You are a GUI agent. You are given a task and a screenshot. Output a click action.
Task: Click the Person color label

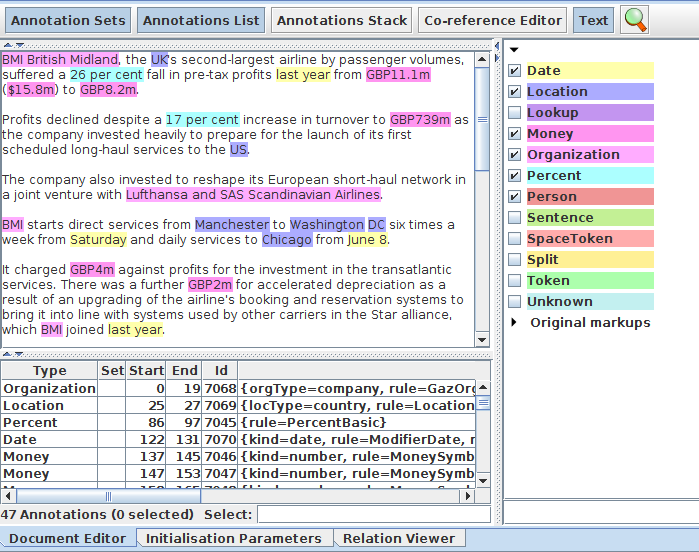590,196
